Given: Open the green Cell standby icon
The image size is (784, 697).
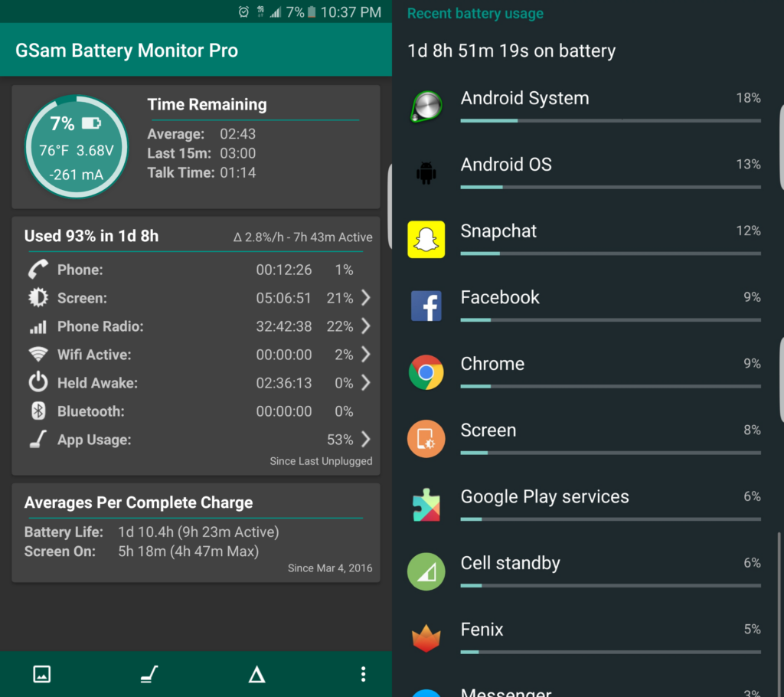Looking at the screenshot, I should click(426, 571).
